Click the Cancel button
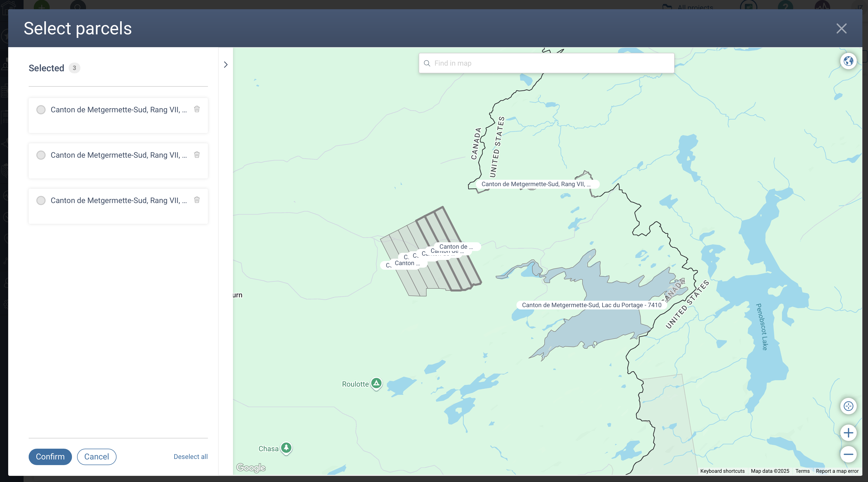This screenshot has width=868, height=482. [x=96, y=456]
